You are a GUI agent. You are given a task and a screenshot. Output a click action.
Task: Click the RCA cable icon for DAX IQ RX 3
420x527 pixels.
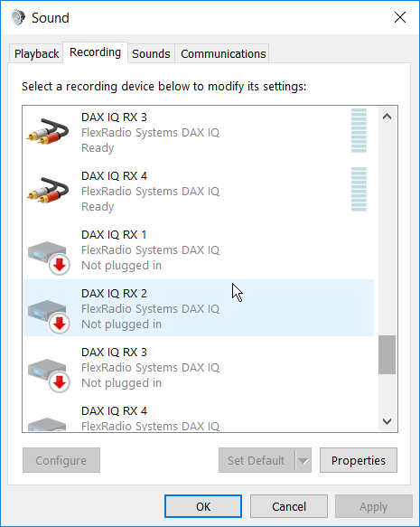click(x=48, y=132)
